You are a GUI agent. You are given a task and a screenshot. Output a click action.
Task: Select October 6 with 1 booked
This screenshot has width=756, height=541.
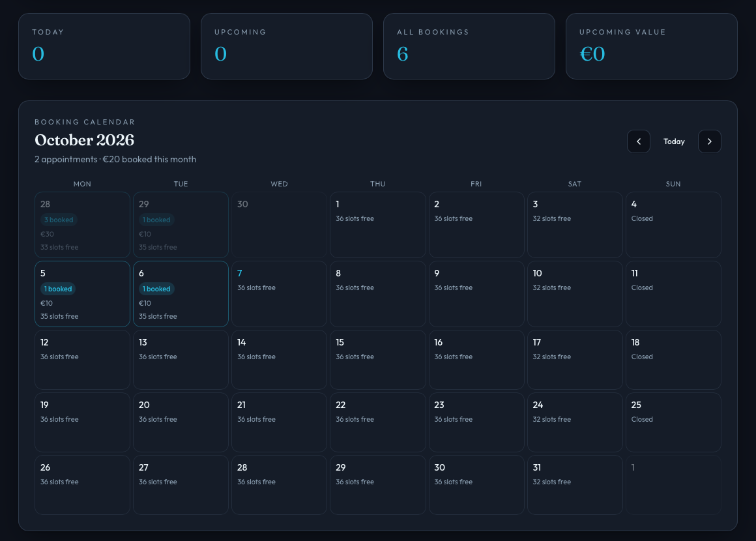click(181, 294)
